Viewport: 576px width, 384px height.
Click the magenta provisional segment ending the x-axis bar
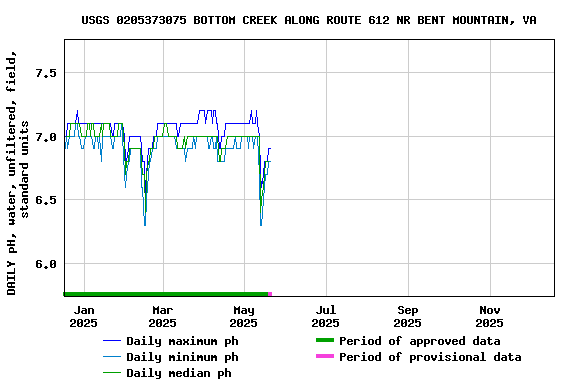(270, 294)
